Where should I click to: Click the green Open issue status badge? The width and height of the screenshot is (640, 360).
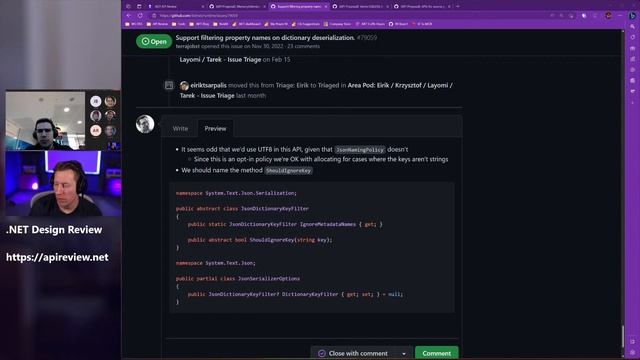(154, 42)
